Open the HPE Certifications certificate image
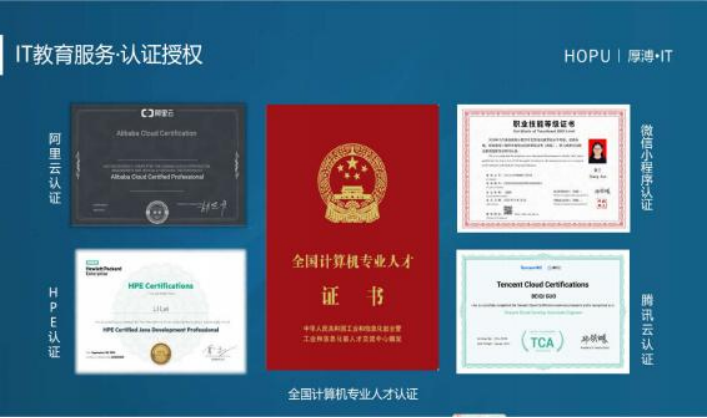This screenshot has width=707, height=418. click(160, 310)
